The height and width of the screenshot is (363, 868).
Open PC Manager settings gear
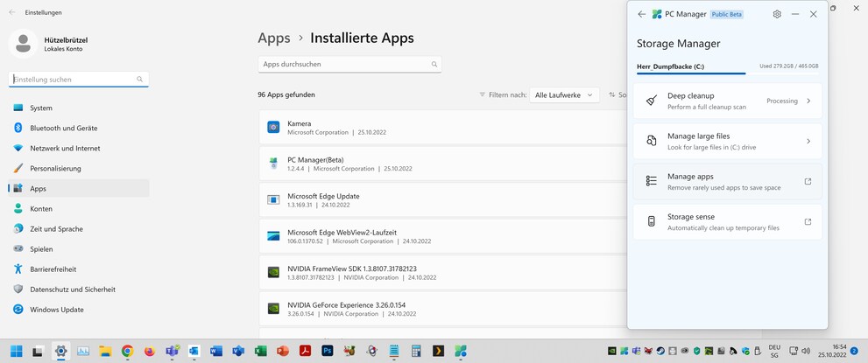[777, 14]
